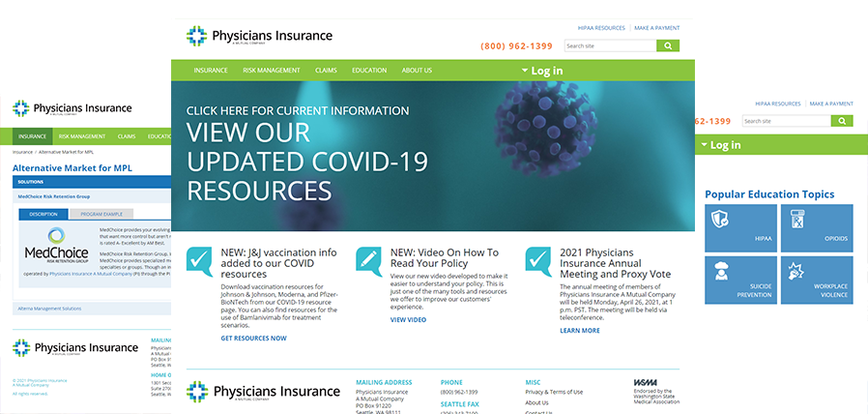Open HIPAA RESOURCES link in right page

[778, 103]
